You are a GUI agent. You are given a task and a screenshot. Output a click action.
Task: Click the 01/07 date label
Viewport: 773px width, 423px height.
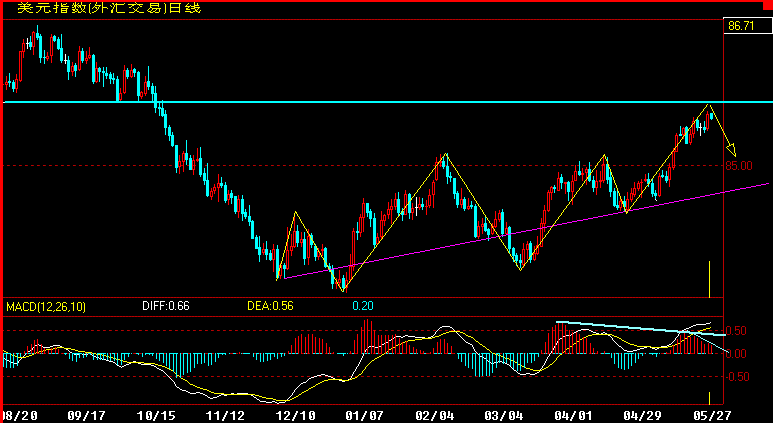[363, 416]
